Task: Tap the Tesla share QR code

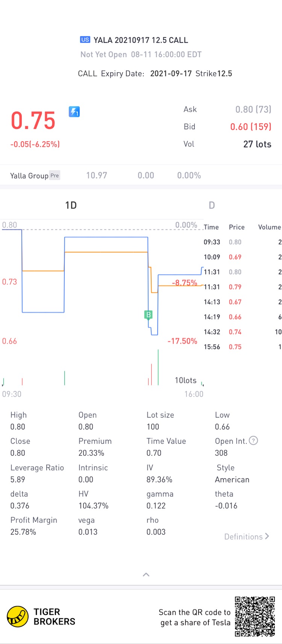Action: 255,617
